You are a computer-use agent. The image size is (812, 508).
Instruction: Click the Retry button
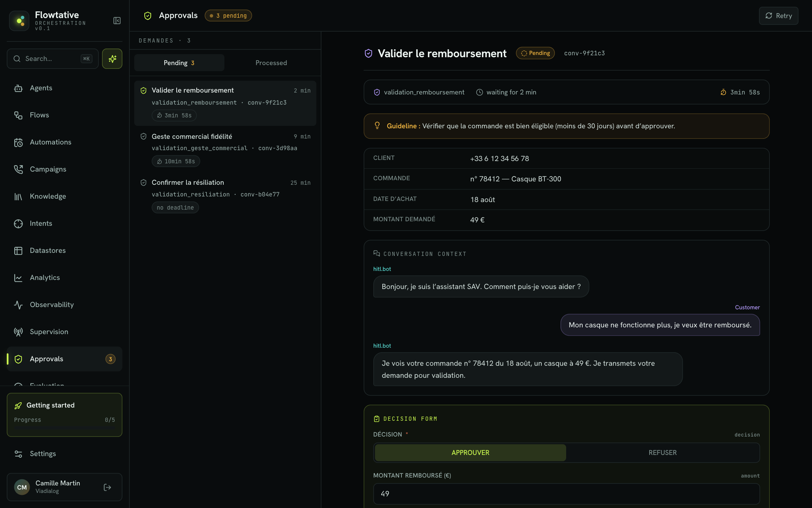778,16
